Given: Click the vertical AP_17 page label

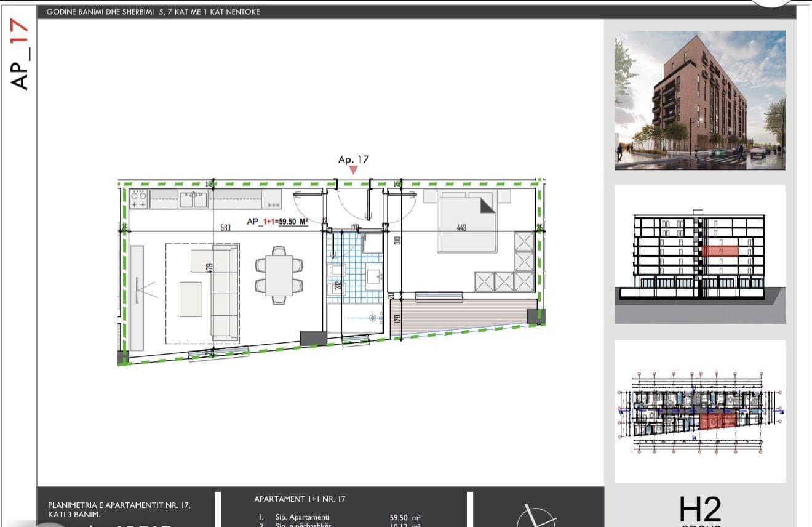Looking at the screenshot, I should 20,54.
